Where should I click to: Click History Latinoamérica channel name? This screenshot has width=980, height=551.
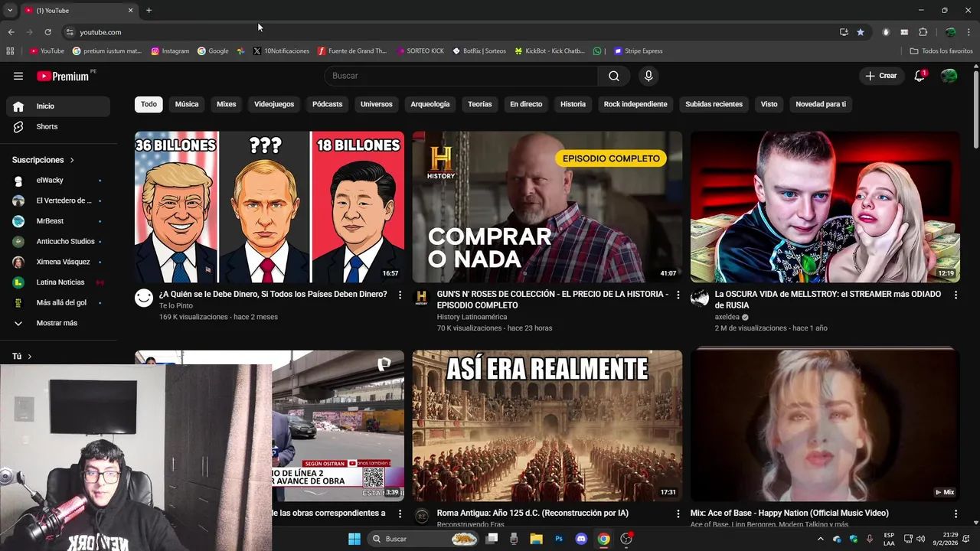click(x=472, y=317)
